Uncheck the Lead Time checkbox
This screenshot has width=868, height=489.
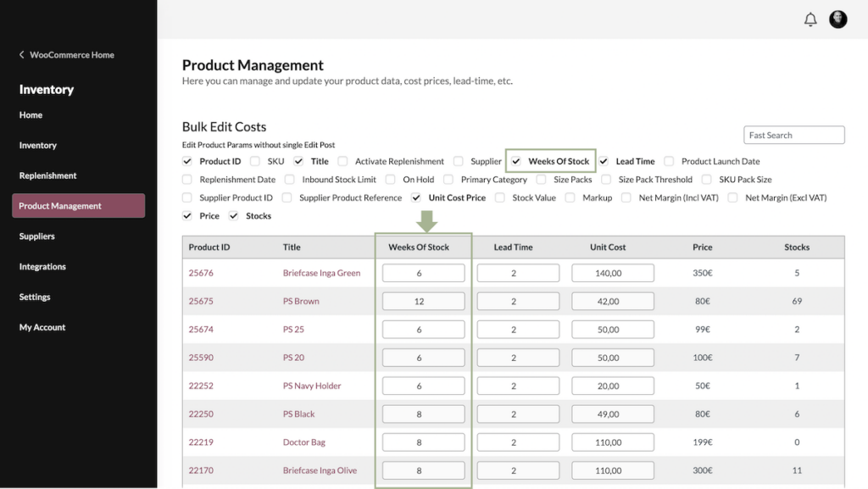pos(604,161)
